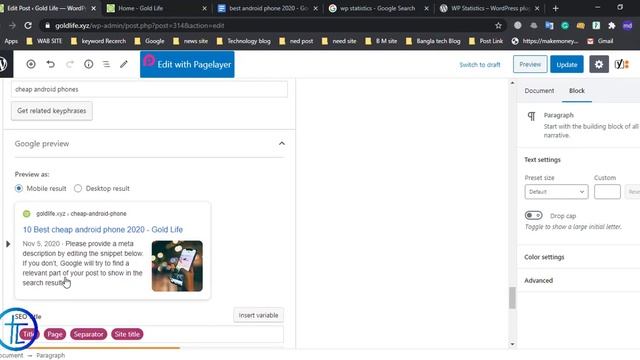The height and width of the screenshot is (360, 640).
Task: Click the Site title variable tag
Action: pyautogui.click(x=127, y=334)
